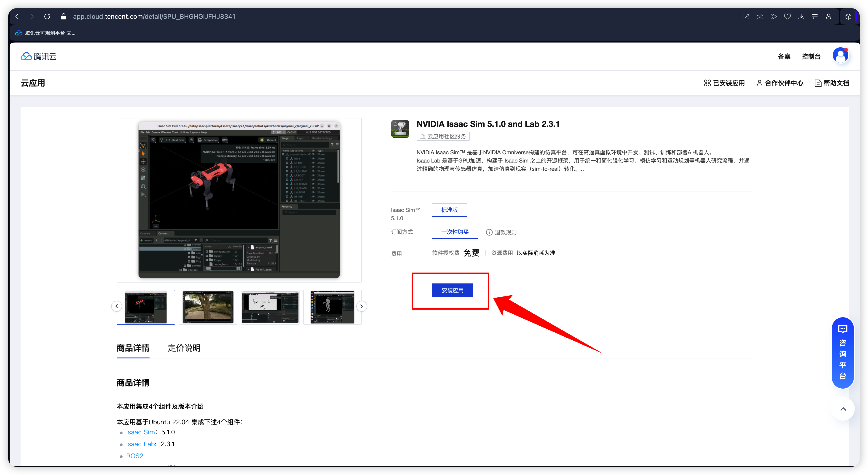Show next thumbnails with right chevron
The height and width of the screenshot is (475, 868).
pyautogui.click(x=361, y=306)
